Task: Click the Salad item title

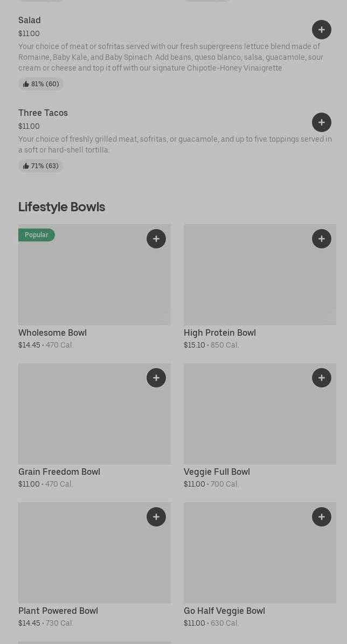Action: tap(30, 20)
